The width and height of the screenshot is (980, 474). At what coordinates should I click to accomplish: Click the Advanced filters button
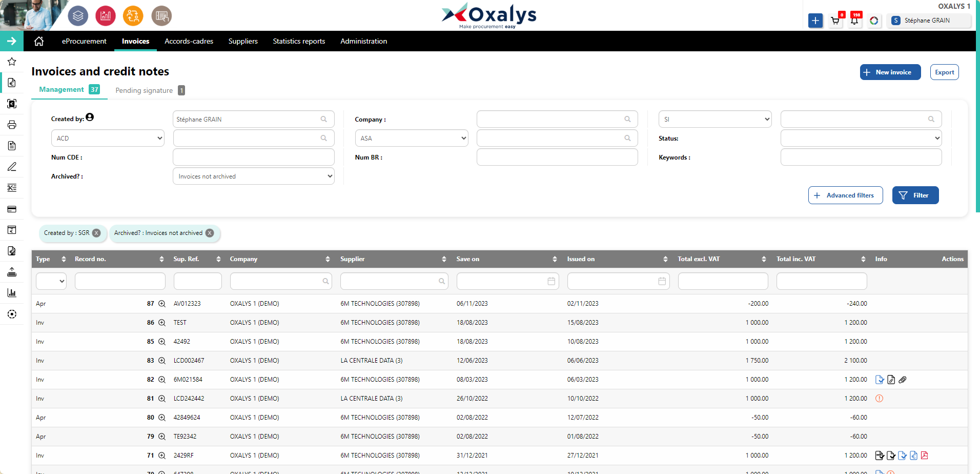pos(845,195)
